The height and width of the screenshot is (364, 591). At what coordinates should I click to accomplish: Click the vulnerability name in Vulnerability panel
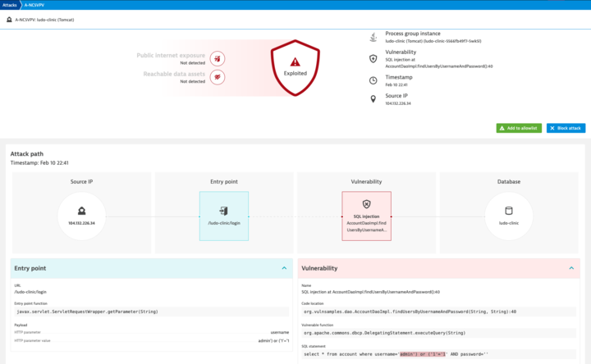click(370, 292)
